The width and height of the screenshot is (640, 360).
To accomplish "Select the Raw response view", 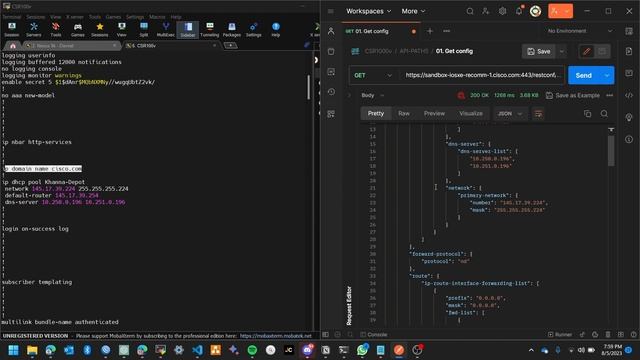I will pos(404,113).
